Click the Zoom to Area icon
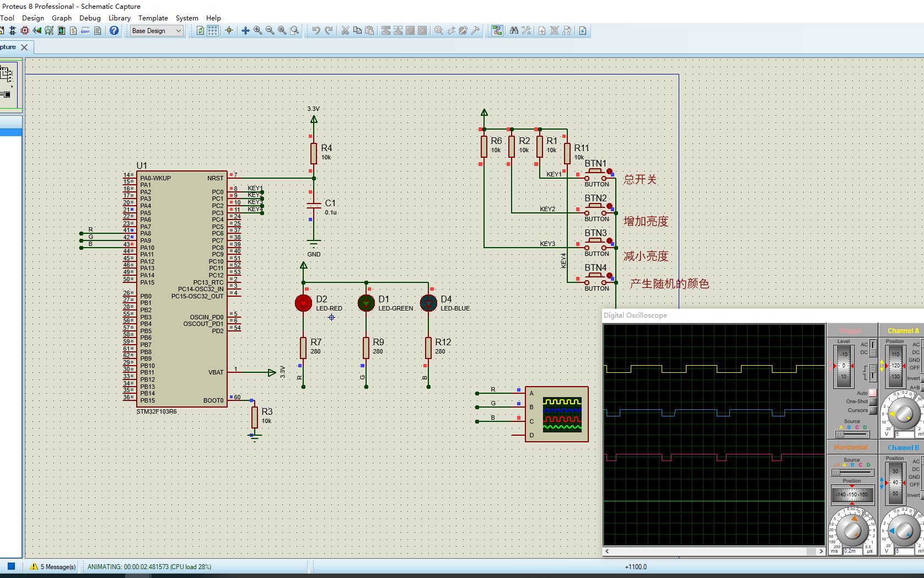 coord(294,31)
